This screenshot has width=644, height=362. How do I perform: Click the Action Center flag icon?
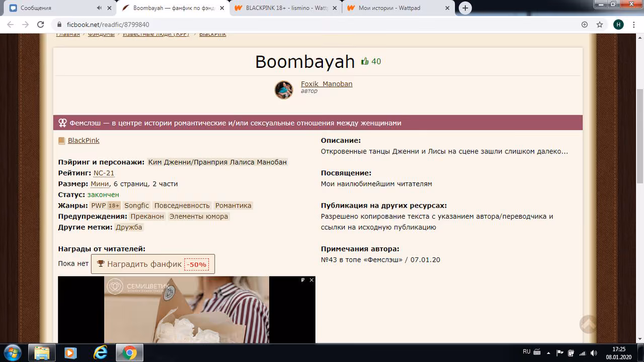click(559, 352)
